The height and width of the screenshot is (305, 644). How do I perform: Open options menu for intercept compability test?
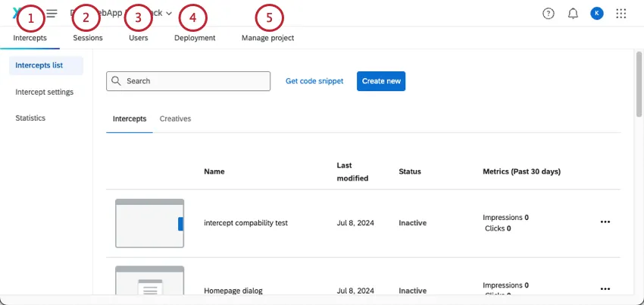[x=605, y=222]
